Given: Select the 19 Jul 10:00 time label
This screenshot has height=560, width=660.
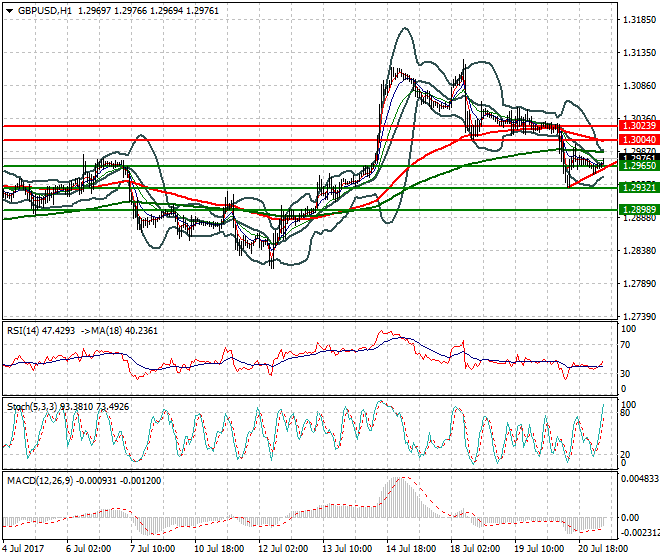Looking at the screenshot, I should point(539,549).
